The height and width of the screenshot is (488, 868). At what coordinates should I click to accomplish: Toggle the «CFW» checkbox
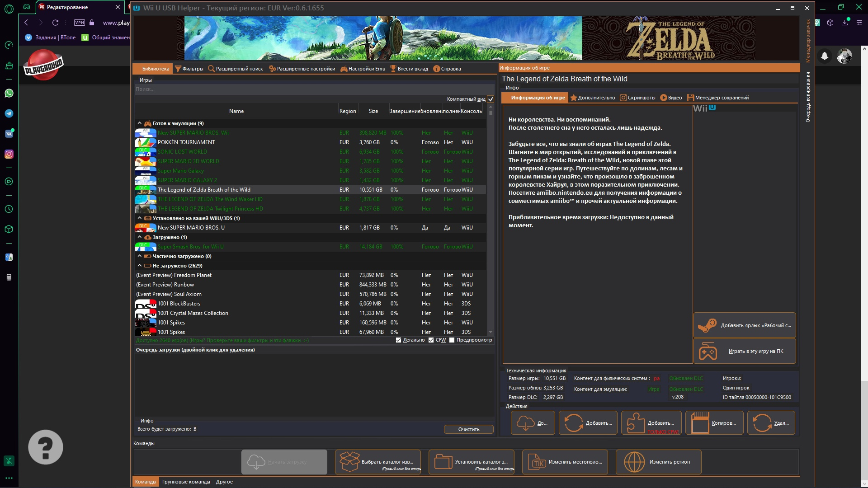[431, 340]
